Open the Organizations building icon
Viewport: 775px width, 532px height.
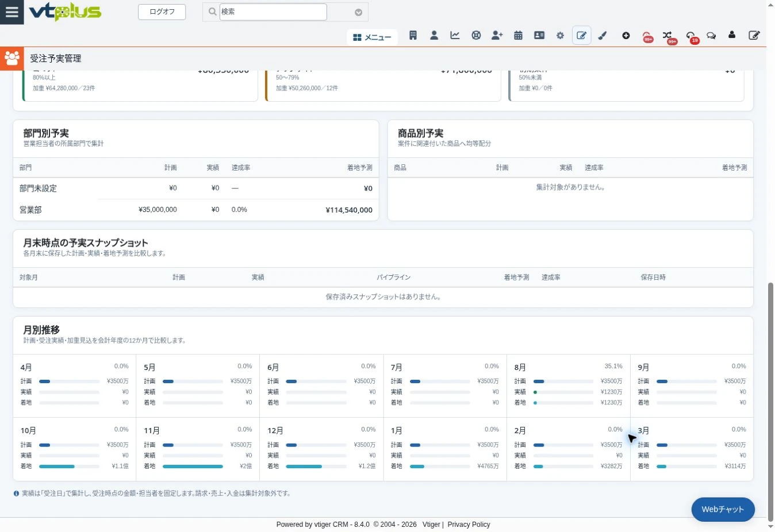[x=413, y=36]
